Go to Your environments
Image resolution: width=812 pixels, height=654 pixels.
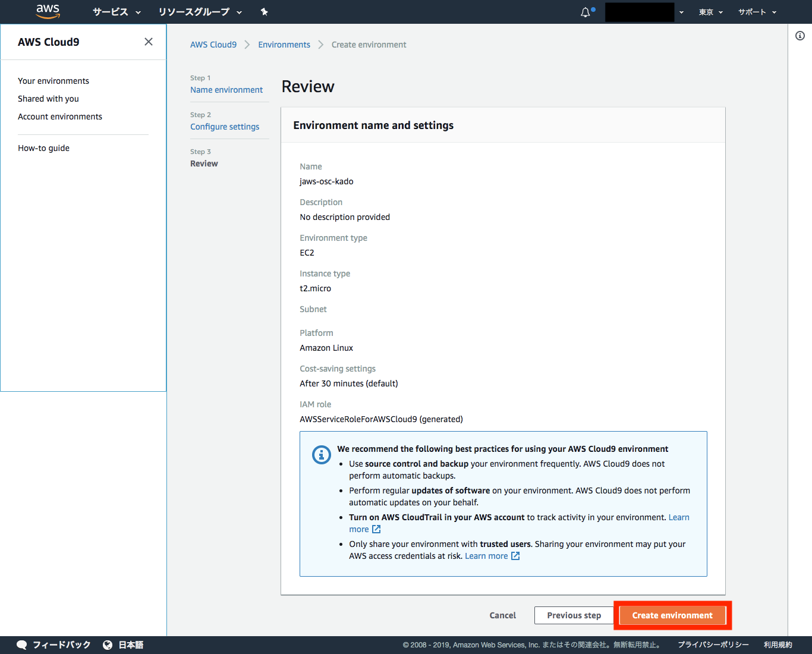click(53, 81)
